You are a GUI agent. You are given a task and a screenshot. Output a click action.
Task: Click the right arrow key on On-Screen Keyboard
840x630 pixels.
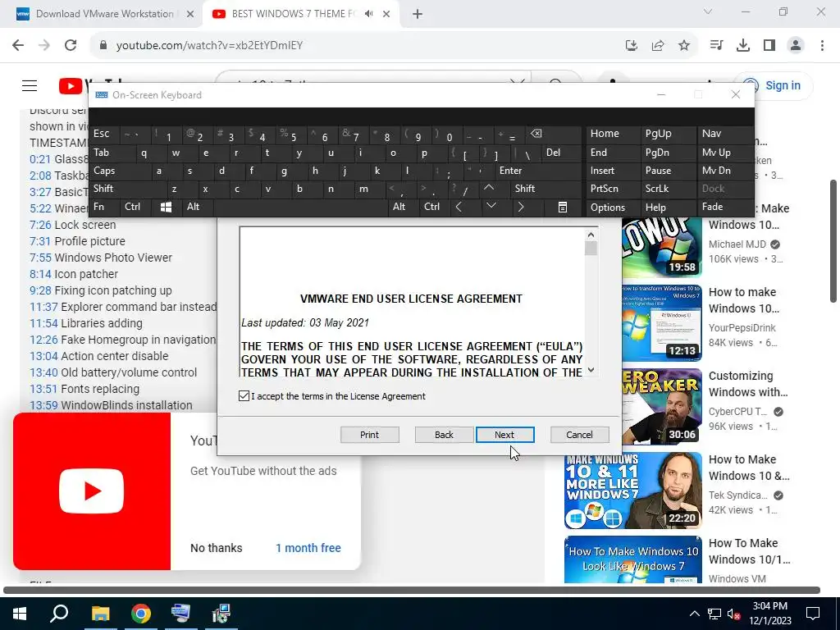[x=521, y=208]
